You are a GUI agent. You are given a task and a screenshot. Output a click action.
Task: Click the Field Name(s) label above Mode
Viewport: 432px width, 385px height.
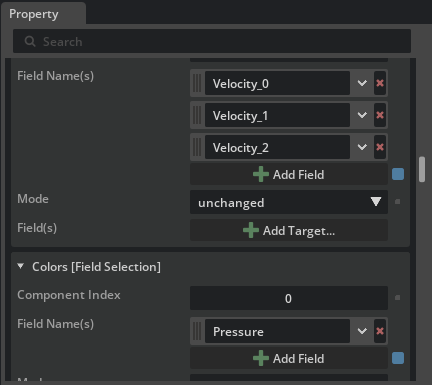pos(56,76)
